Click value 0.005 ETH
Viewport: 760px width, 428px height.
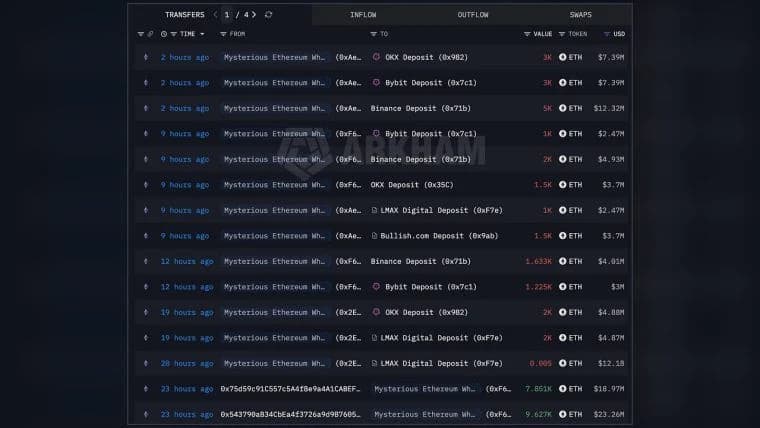[x=540, y=364]
